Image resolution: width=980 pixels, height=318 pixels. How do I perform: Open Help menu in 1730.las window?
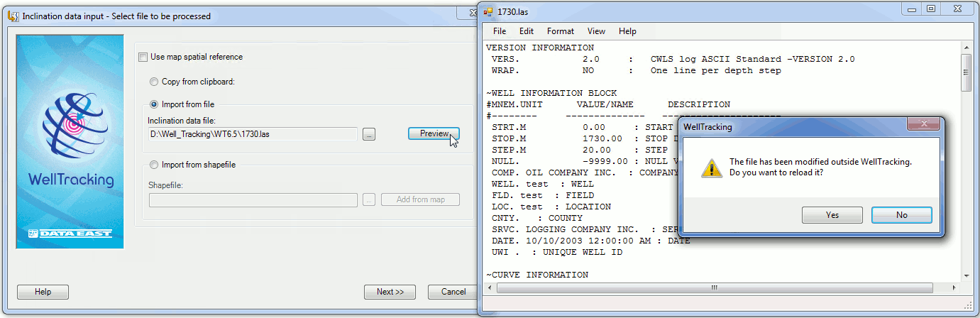pyautogui.click(x=627, y=31)
